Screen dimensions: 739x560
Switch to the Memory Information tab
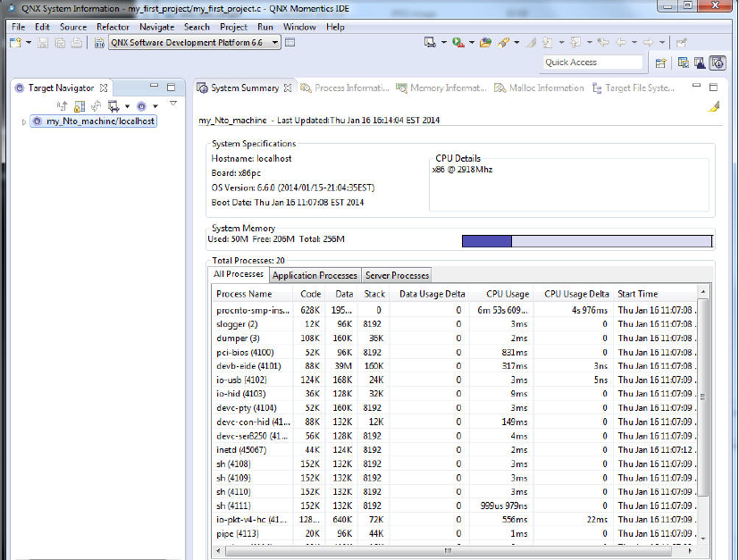441,88
